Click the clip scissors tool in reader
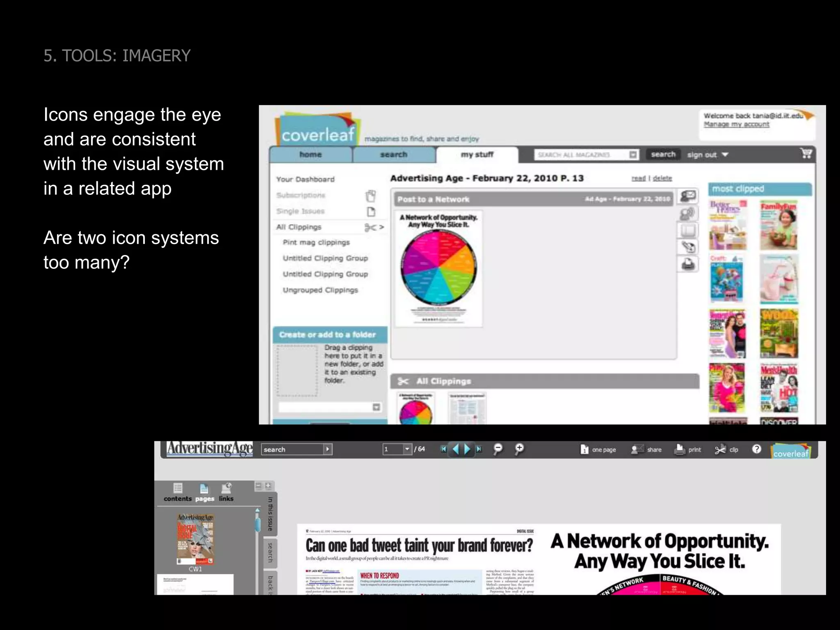840x630 pixels. point(726,450)
